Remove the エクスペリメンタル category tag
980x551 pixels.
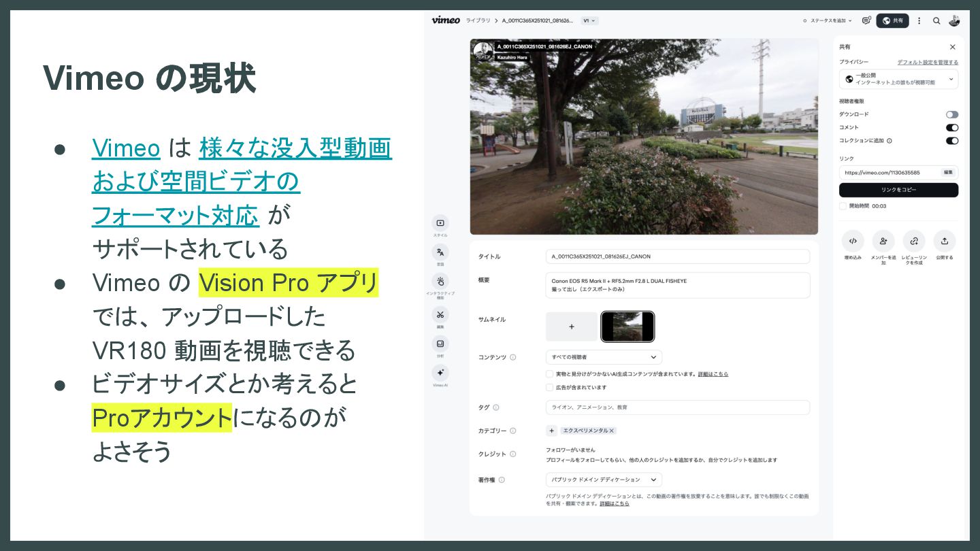point(612,431)
